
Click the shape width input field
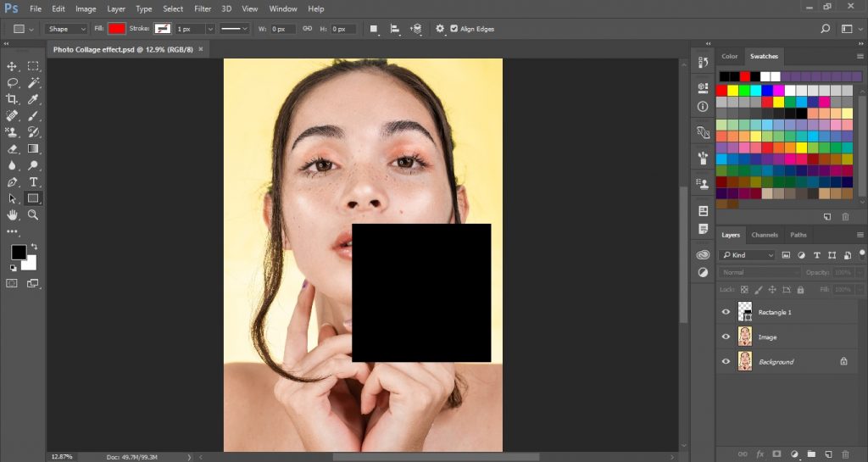point(283,29)
